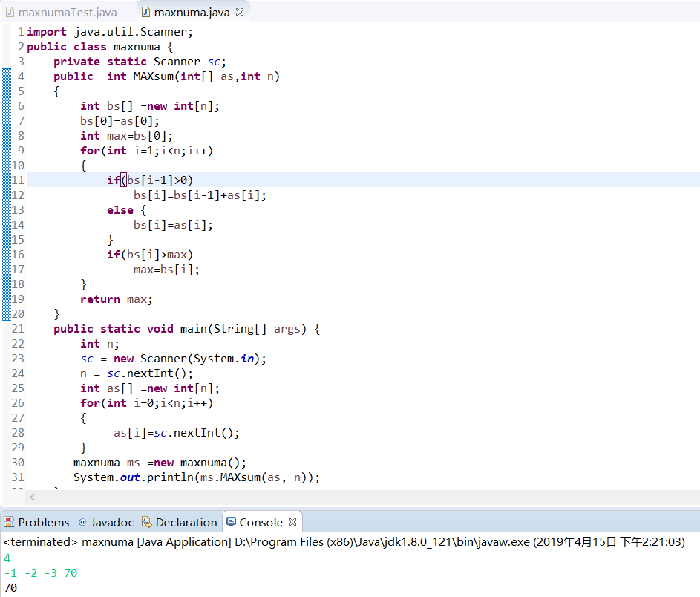700x597 pixels.
Task: Click line number 11 in the gutter
Action: pyautogui.click(x=18, y=180)
